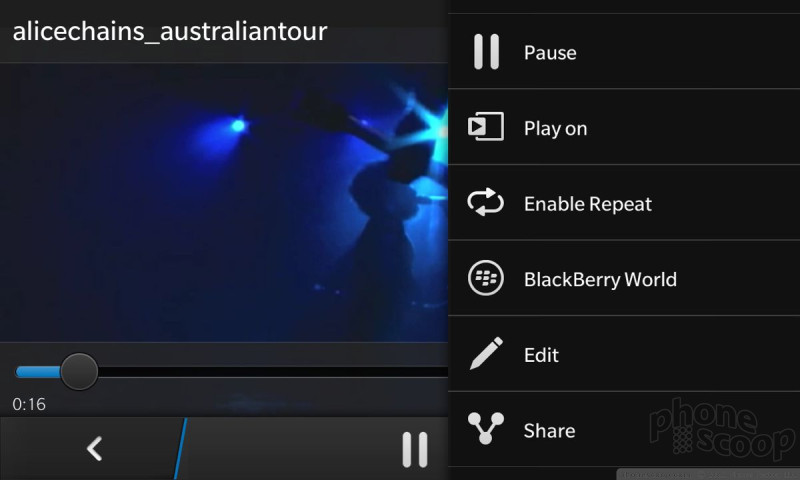Click the blue played portion of progress bar
The image size is (800, 480).
(38, 372)
